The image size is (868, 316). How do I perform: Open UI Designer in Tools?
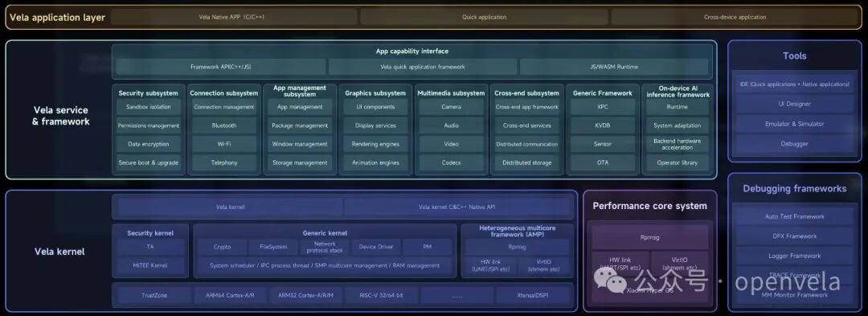[x=794, y=104]
